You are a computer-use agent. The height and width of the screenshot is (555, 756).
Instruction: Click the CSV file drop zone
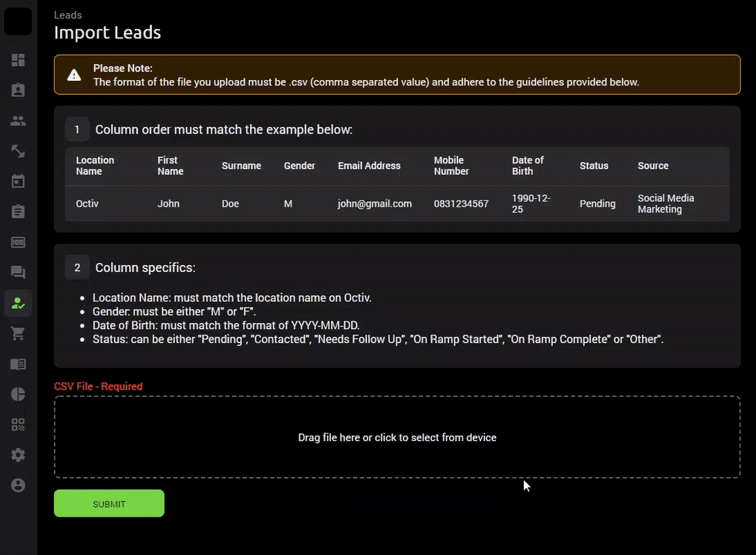pos(397,437)
